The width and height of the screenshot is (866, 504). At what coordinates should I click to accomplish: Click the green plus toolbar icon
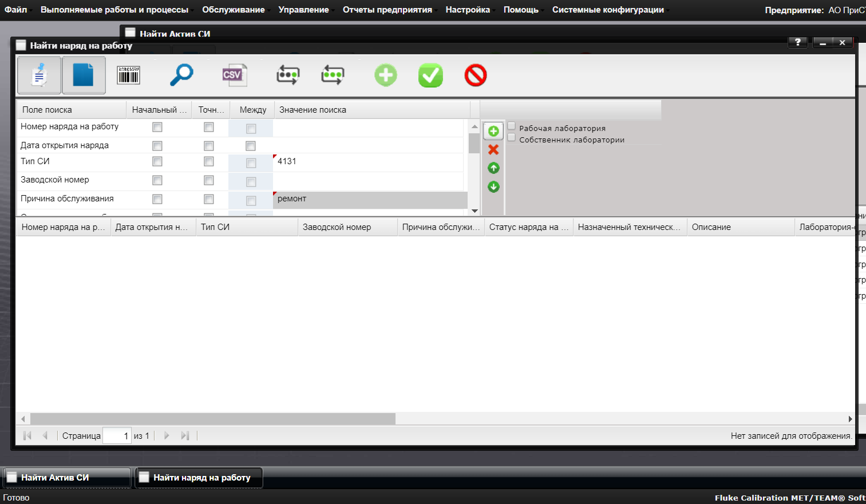tap(385, 75)
